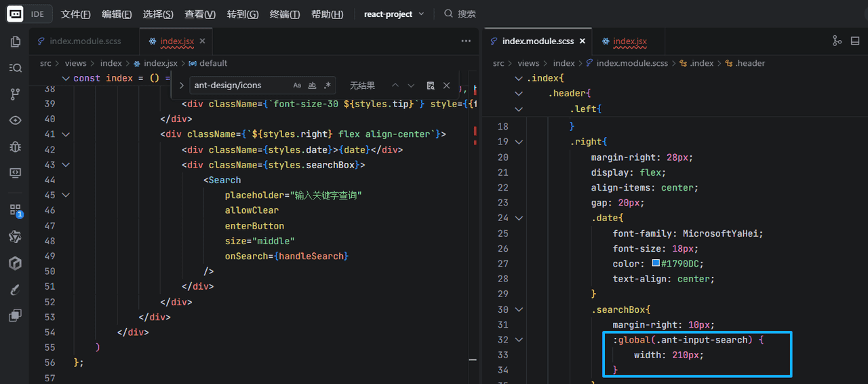The width and height of the screenshot is (868, 384).
Task: Collapse the .right block at line 19
Action: point(519,142)
